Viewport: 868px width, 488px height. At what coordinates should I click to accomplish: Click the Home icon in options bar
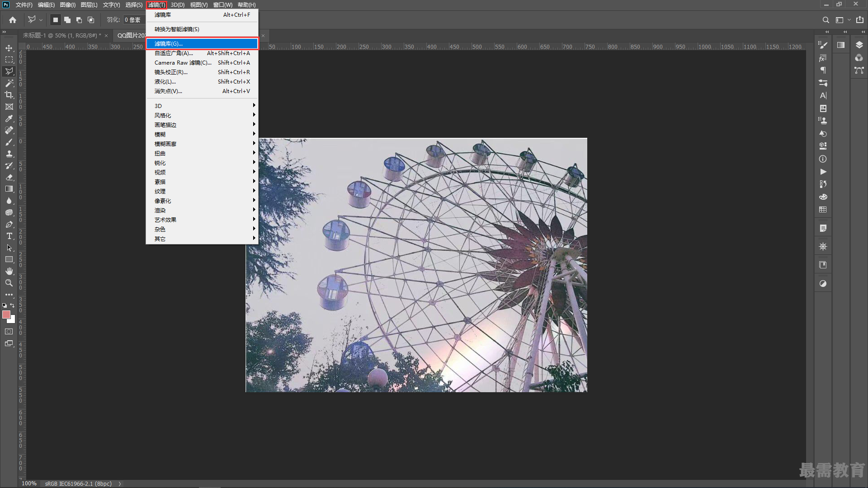coord(13,20)
